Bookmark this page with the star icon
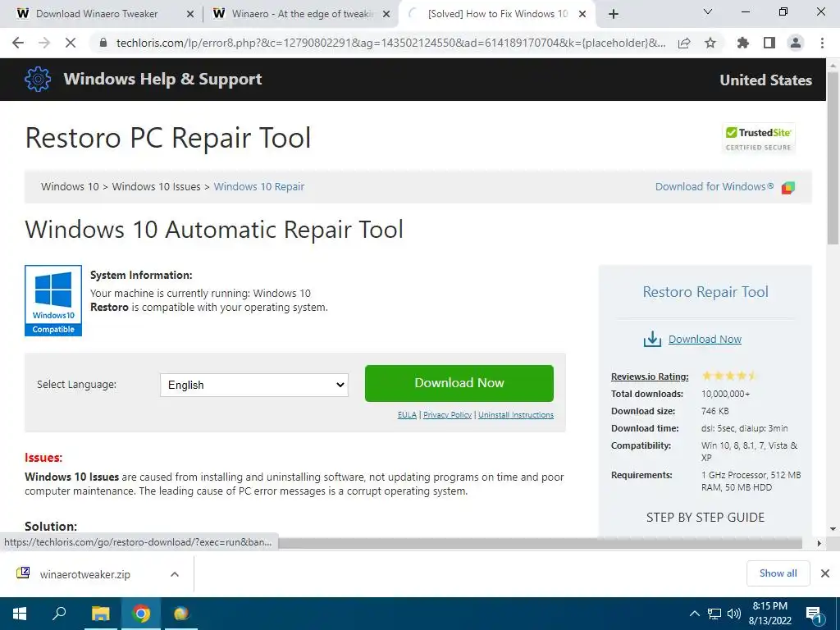840x630 pixels. 710,43
